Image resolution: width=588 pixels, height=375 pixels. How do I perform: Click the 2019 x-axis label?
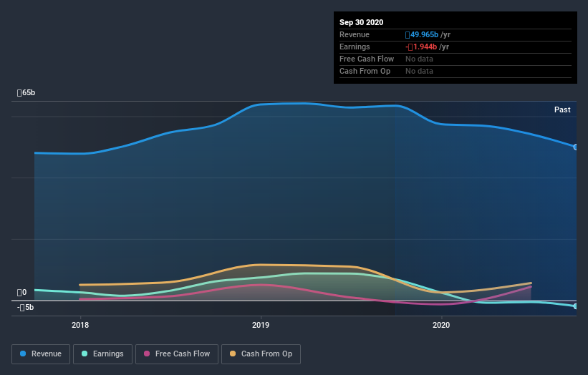point(261,325)
